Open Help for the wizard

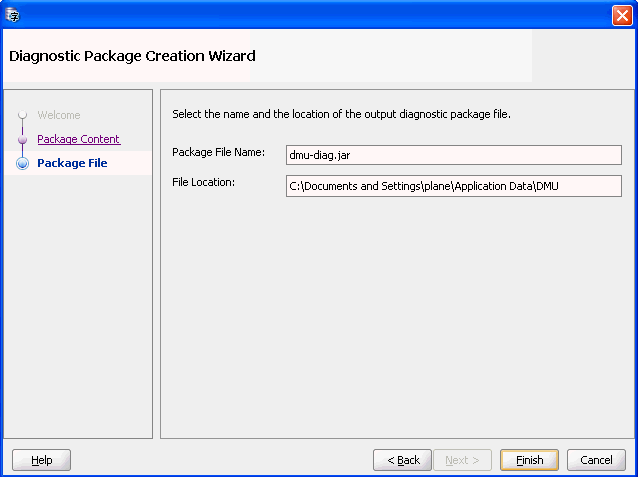click(x=42, y=460)
